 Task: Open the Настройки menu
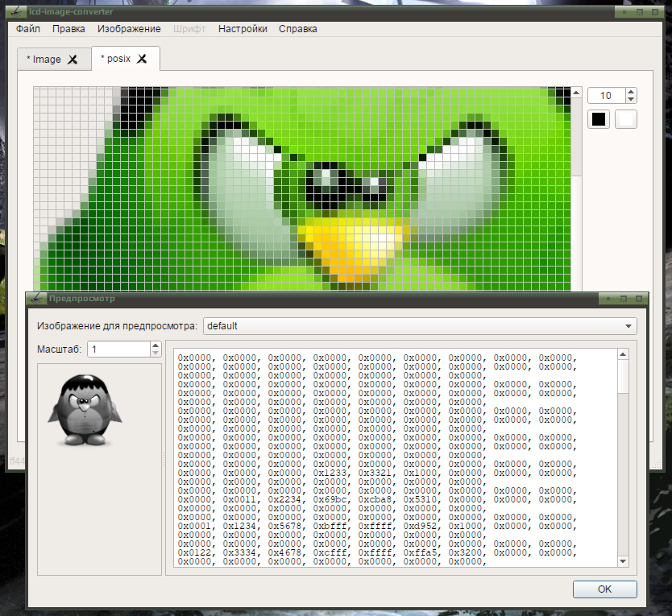pos(243,29)
